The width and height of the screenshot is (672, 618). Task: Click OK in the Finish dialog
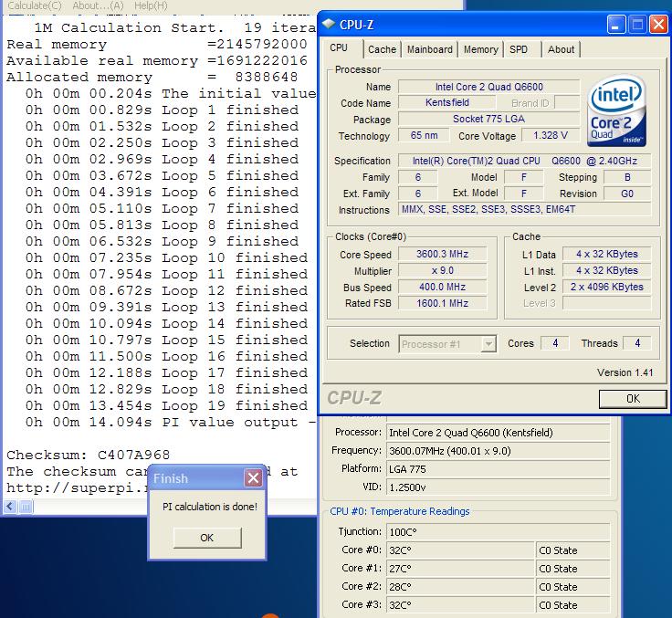pyautogui.click(x=207, y=538)
